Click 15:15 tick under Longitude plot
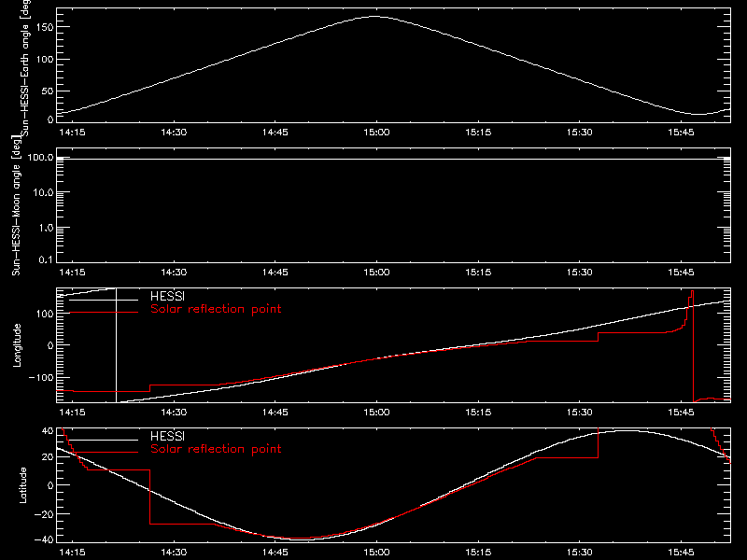This screenshot has width=747, height=560. tap(478, 413)
